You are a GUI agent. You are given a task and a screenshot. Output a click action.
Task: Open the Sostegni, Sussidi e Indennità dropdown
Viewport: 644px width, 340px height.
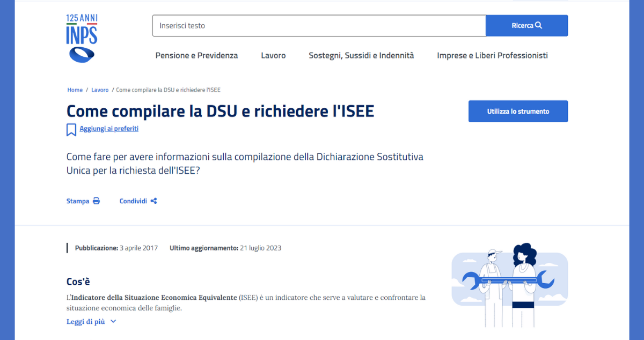click(361, 55)
